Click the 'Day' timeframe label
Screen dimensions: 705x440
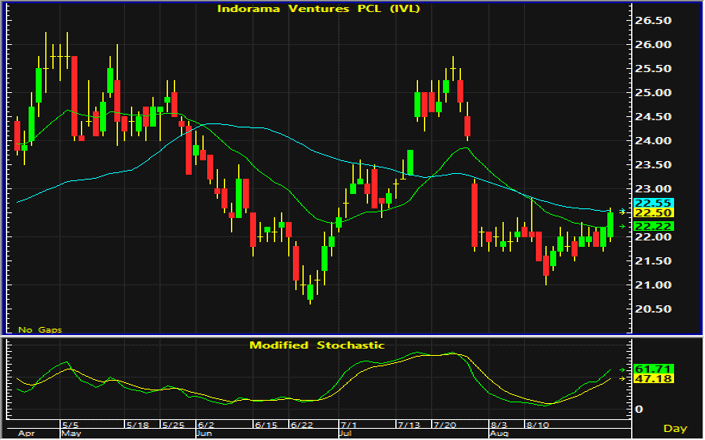pyautogui.click(x=675, y=429)
